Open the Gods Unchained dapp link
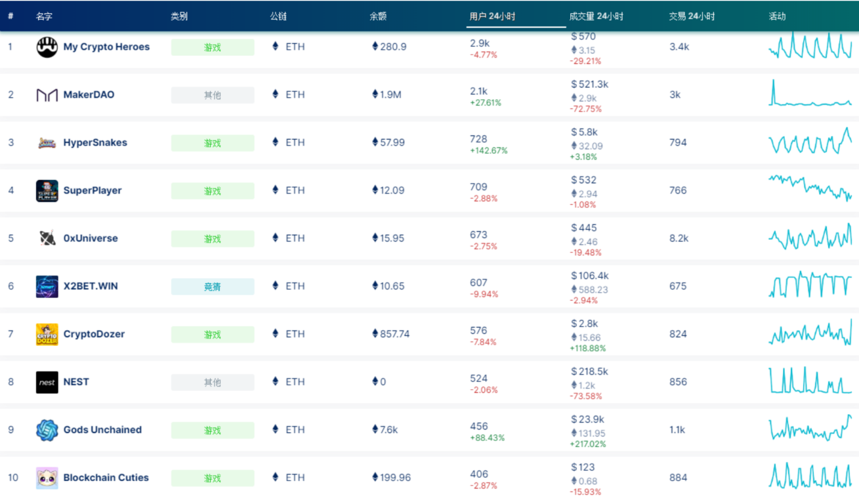The height and width of the screenshot is (504, 859). coord(102,430)
